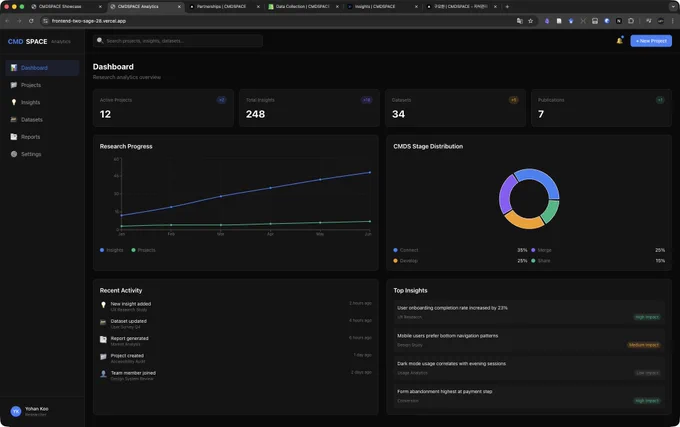Switch to the Partnerships | CMDSPACE tab
The width and height of the screenshot is (680, 427).
click(x=223, y=7)
